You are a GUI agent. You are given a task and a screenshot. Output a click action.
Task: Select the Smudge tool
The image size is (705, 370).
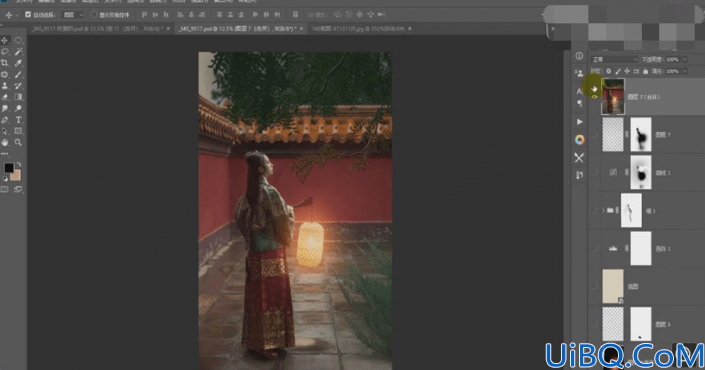[5, 108]
